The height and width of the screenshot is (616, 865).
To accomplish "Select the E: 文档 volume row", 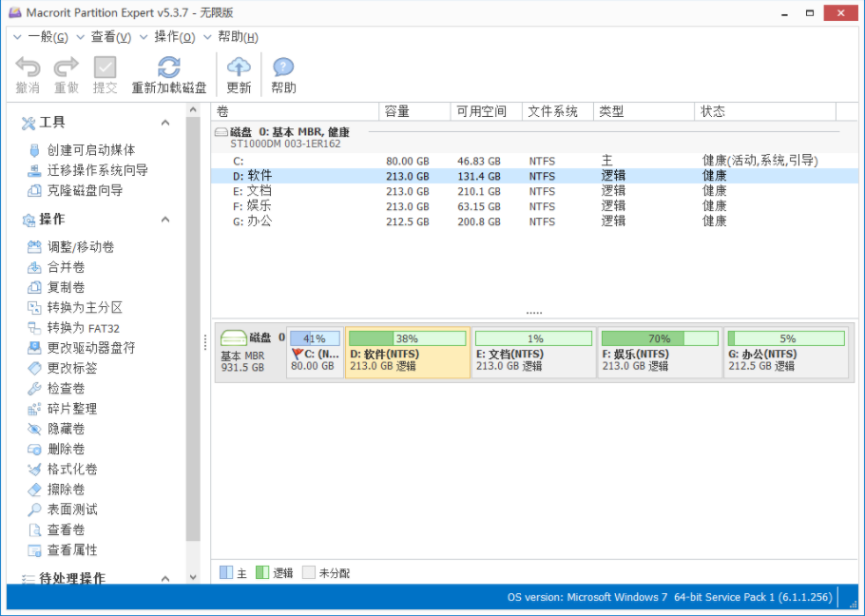I will (534, 191).
